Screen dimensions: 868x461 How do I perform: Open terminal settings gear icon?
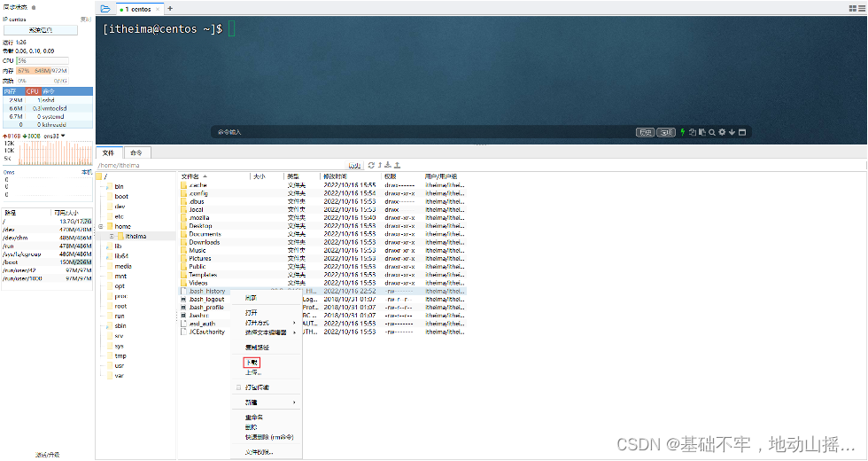[x=722, y=132]
